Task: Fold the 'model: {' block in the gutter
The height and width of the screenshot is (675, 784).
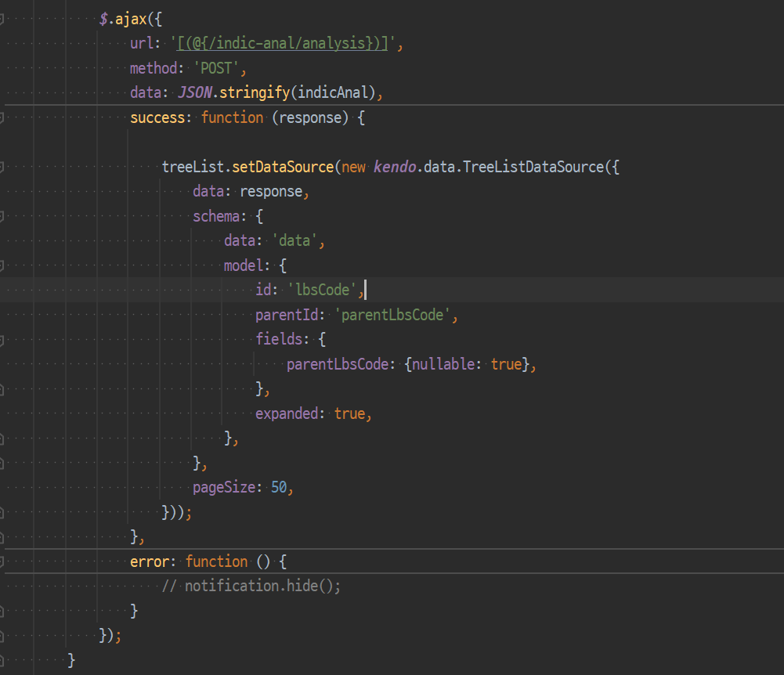Action: (x=2, y=265)
